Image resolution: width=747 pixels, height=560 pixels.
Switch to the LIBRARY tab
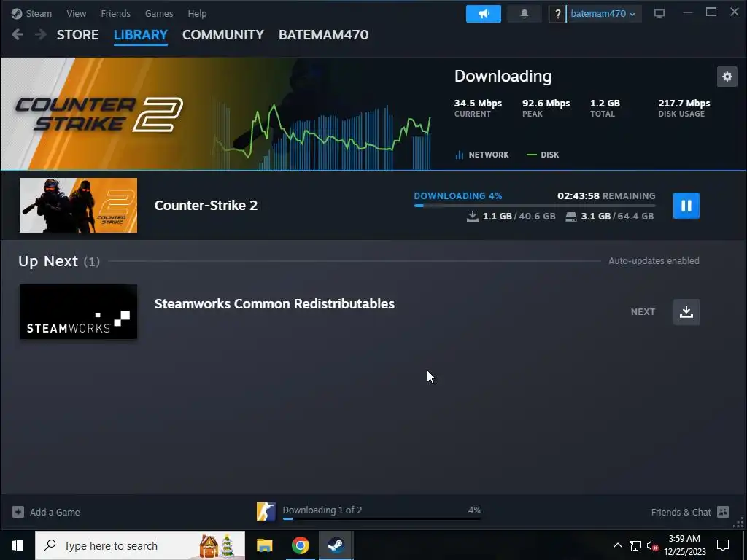[141, 35]
